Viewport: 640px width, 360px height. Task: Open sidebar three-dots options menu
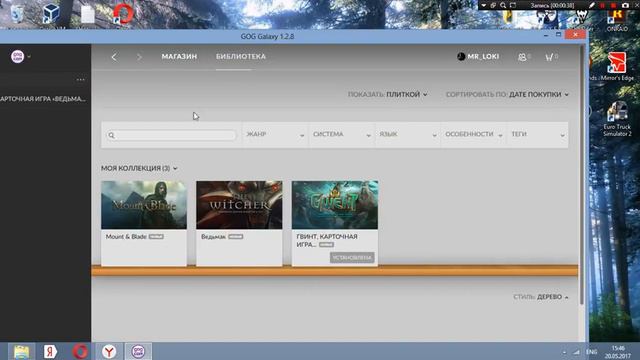point(80,80)
